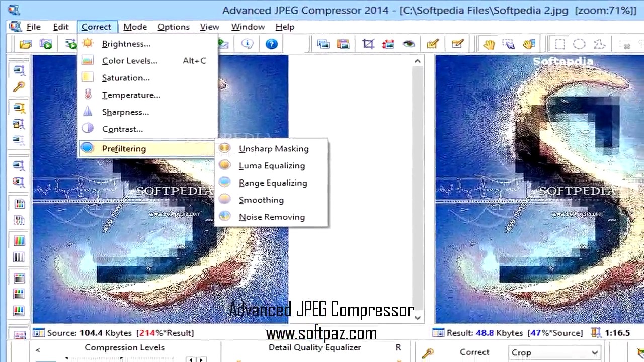Click the pencil edit toolbar icon
Image resolution: width=644 pixels, height=362 pixels.
pyautogui.click(x=432, y=44)
